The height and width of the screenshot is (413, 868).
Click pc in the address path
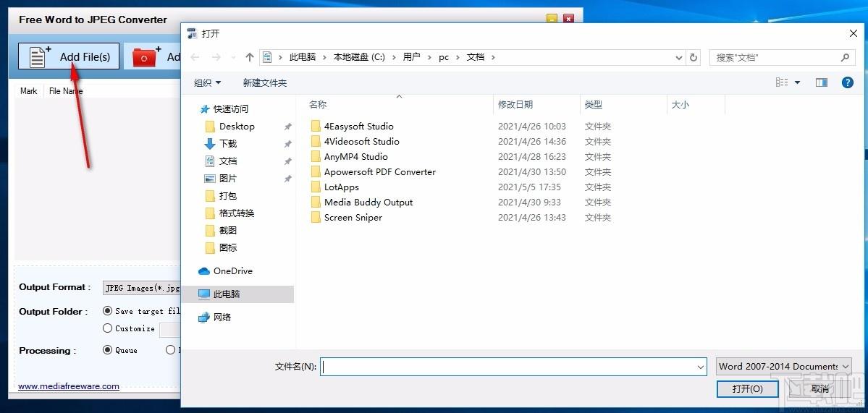tap(444, 57)
